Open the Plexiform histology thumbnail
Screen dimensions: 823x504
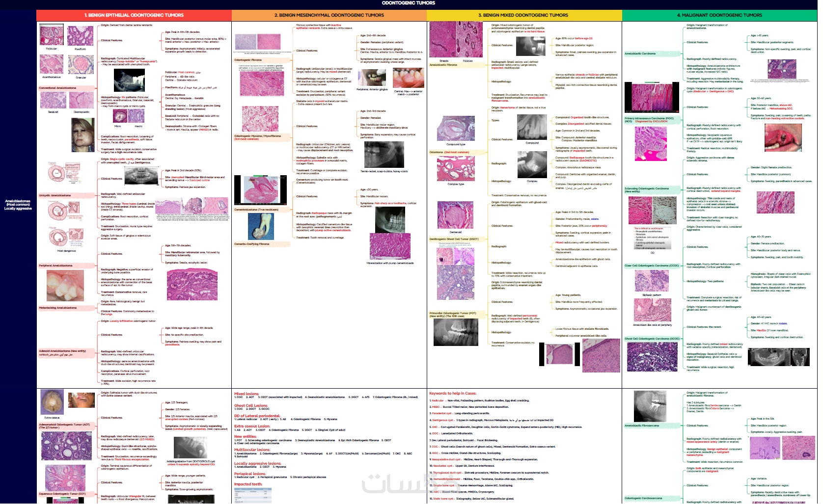pyautogui.click(x=81, y=36)
